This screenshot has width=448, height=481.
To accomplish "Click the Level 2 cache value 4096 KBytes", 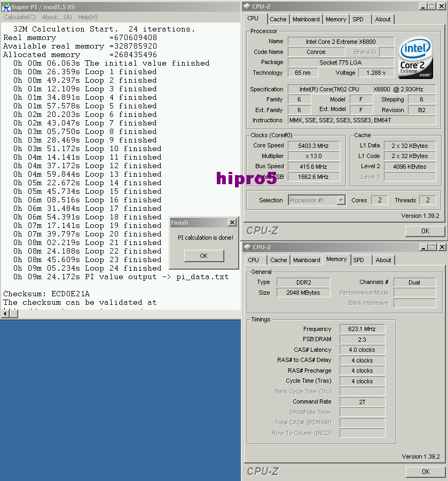I will pyautogui.click(x=410, y=167).
